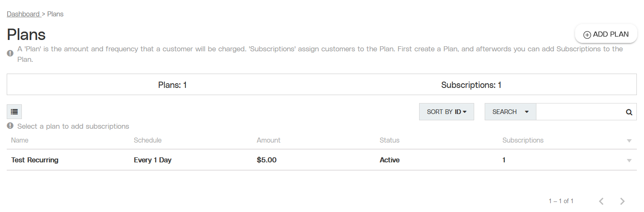Click the Subscriptions column header
This screenshot has height=212, width=644.
523,140
